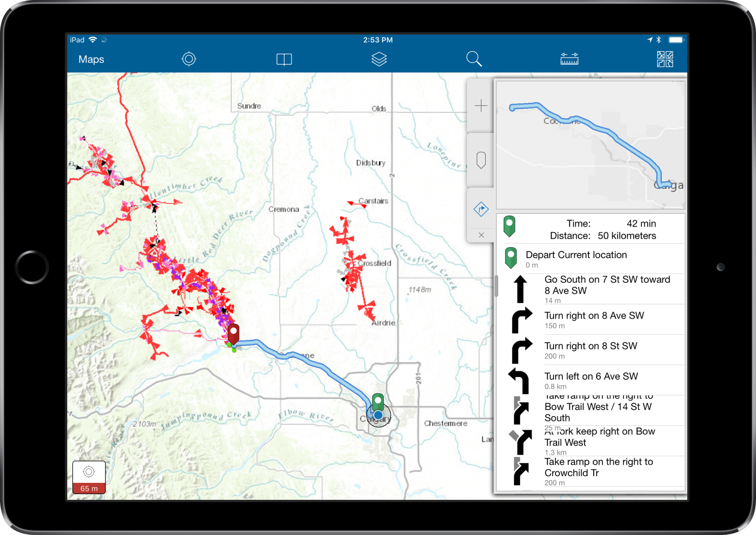The width and height of the screenshot is (756, 535).
Task: Tap the fork arrow icon for Bow Trail West
Action: 520,442
